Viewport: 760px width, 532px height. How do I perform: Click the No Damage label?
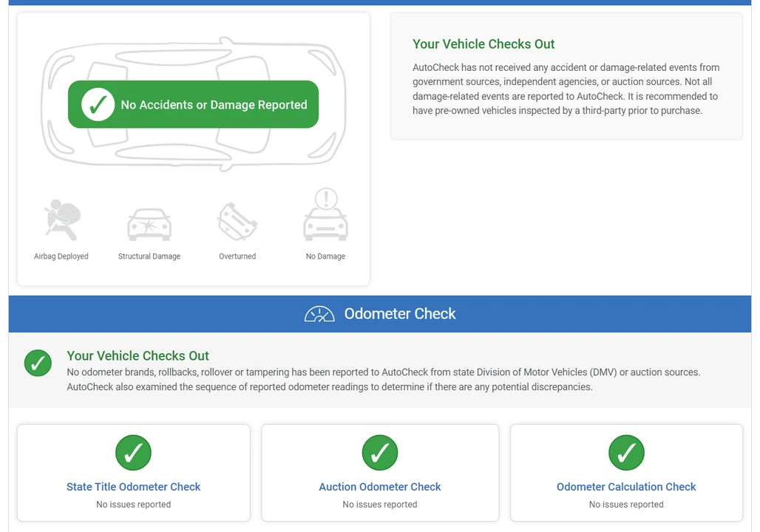[326, 256]
